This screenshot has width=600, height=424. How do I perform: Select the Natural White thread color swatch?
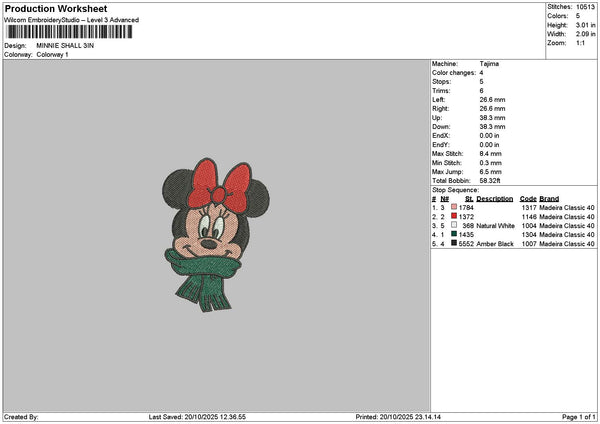[454, 225]
